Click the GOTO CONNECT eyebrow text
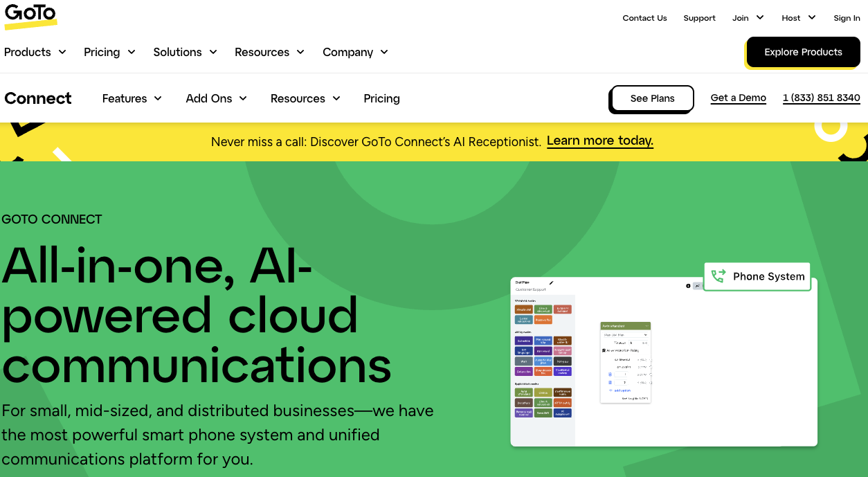Image resolution: width=868 pixels, height=477 pixels. [52, 219]
